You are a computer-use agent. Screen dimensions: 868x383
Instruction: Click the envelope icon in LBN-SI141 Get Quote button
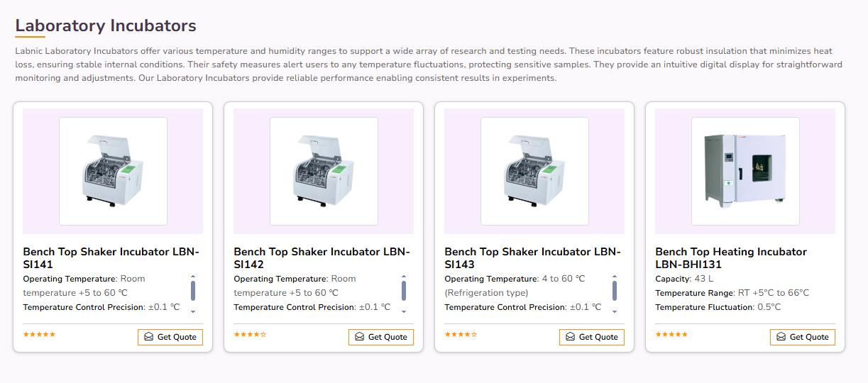148,337
